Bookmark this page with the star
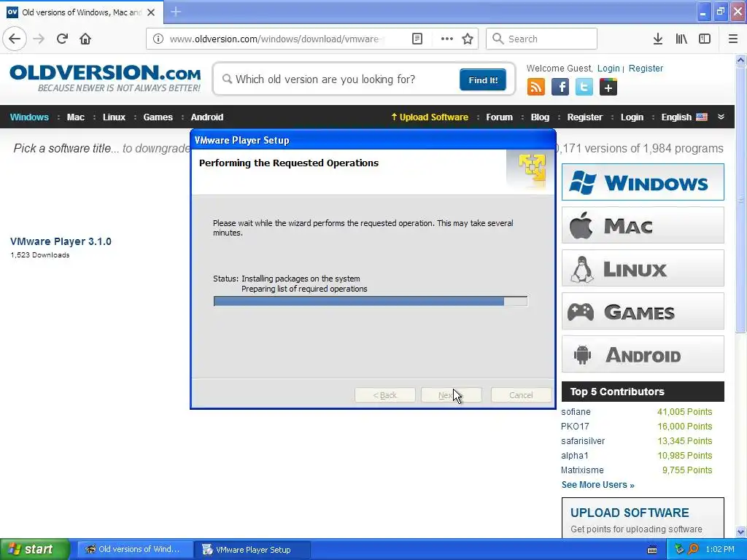 click(468, 39)
